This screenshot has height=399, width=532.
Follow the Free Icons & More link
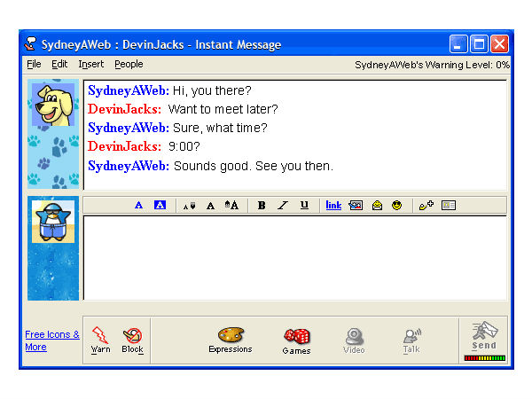52,340
